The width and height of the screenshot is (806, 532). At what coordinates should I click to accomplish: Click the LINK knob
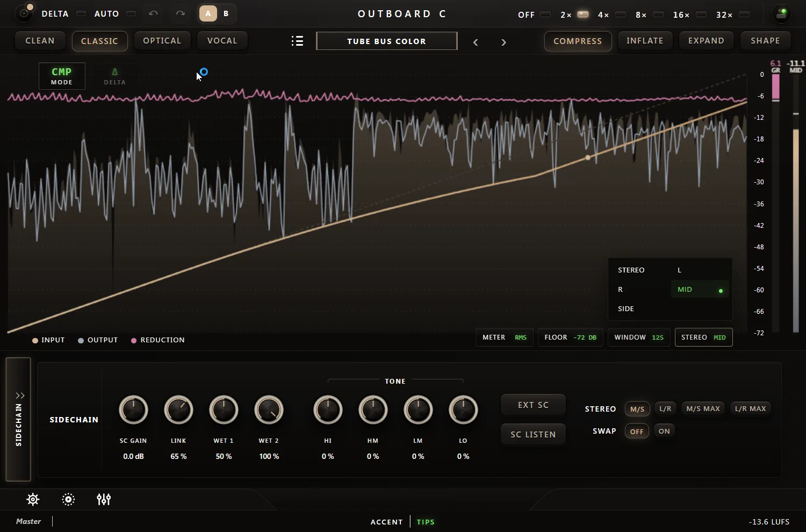[x=178, y=410]
